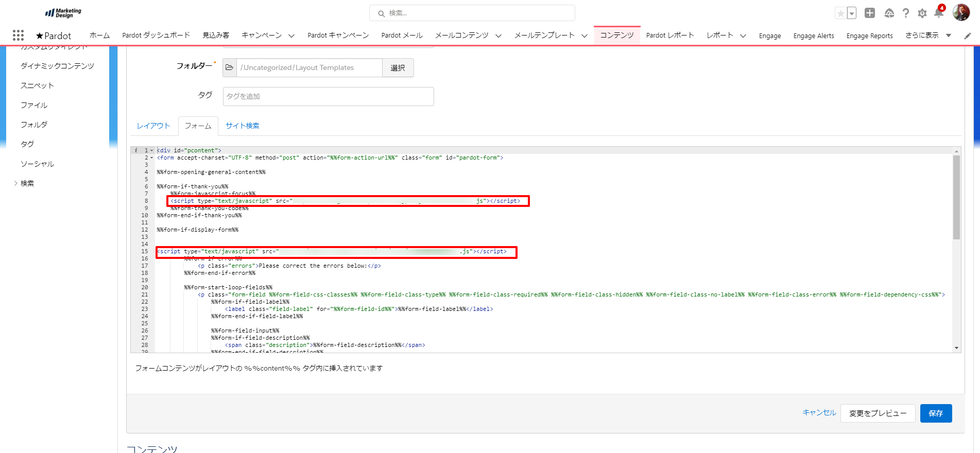Expand the キャンペーン menu chevron
Screen dimensions: 980x453
click(291, 36)
